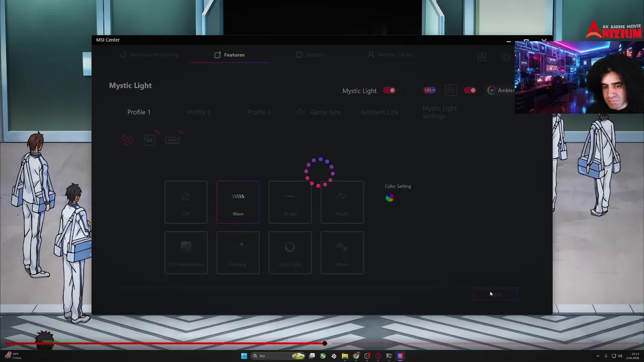Click the URL badge icon
644x362 pixels.
click(430, 90)
